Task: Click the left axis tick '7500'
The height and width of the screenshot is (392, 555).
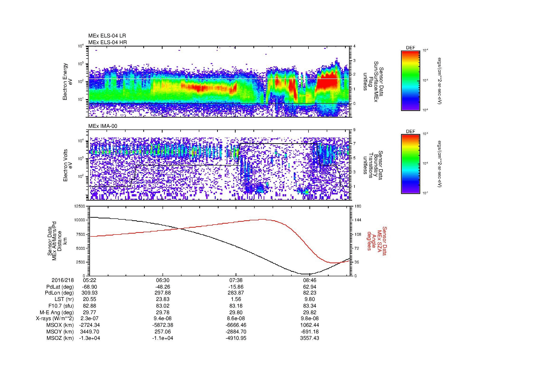Action: tap(81, 234)
